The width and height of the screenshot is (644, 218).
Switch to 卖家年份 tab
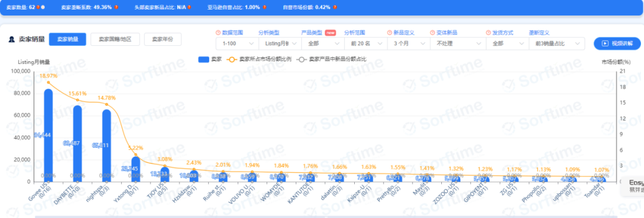pyautogui.click(x=163, y=39)
